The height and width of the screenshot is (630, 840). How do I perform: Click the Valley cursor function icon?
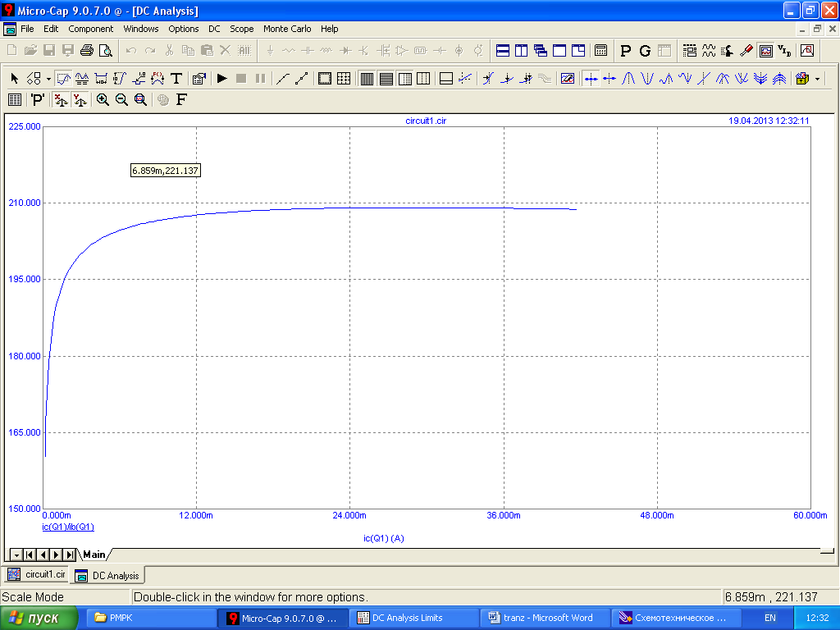tap(647, 79)
